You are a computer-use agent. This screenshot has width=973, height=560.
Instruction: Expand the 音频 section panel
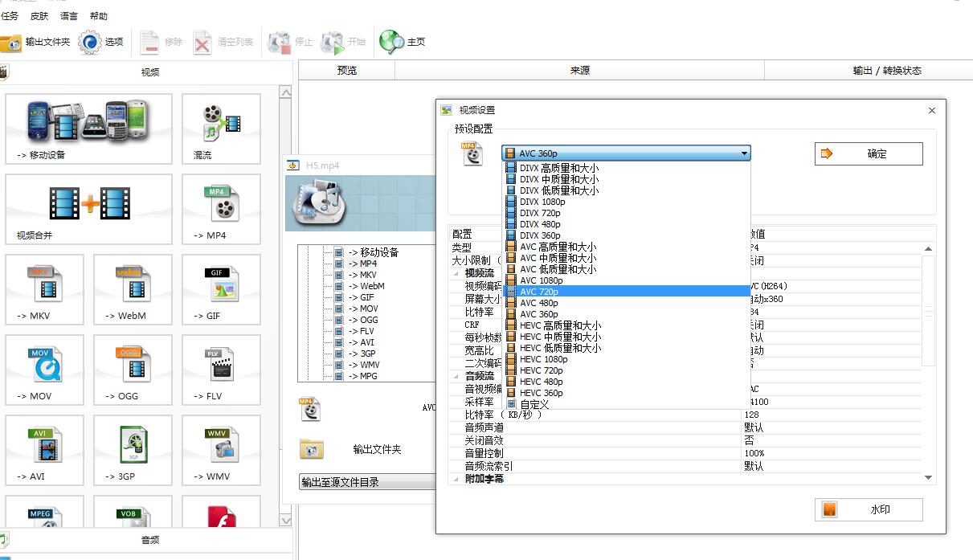(149, 540)
